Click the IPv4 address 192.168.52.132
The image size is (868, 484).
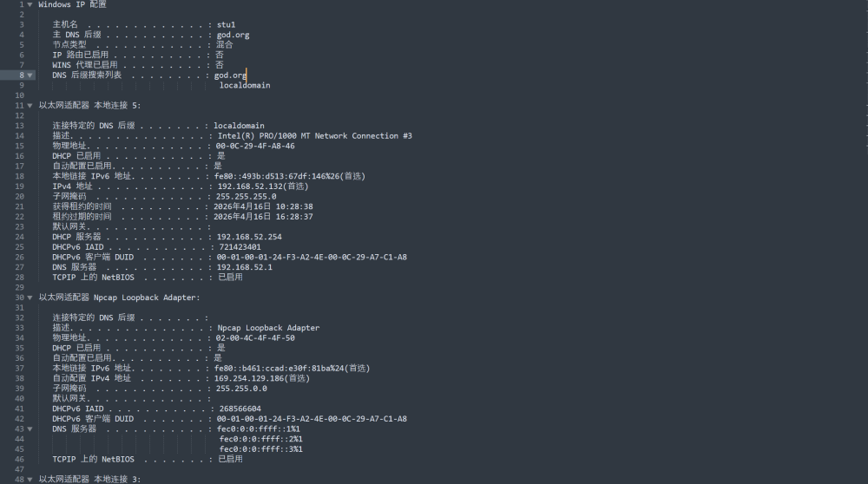(x=252, y=186)
